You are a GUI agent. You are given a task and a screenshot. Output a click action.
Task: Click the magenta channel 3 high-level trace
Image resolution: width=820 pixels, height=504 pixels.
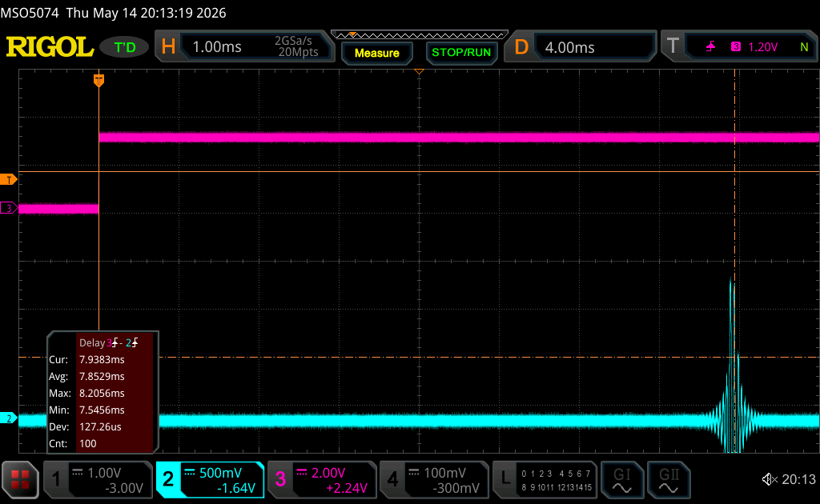459,138
